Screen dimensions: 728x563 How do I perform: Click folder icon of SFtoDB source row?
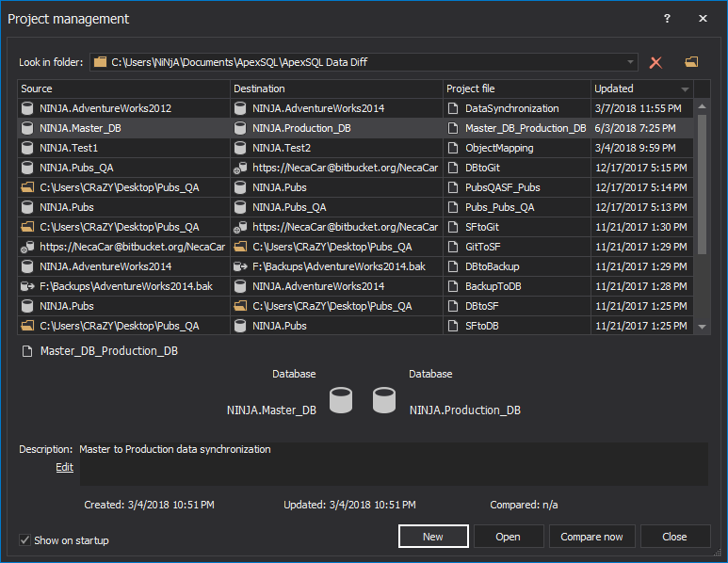pyautogui.click(x=28, y=326)
